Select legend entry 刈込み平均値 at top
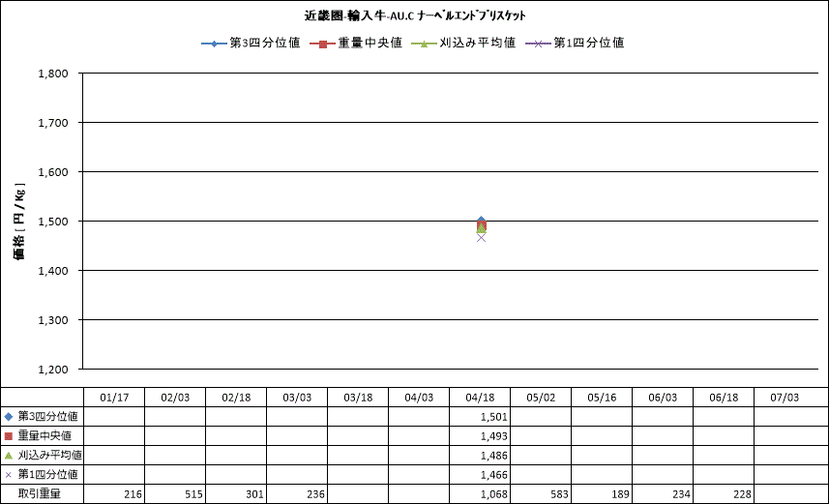Image resolution: width=829 pixels, height=504 pixels. tap(463, 43)
